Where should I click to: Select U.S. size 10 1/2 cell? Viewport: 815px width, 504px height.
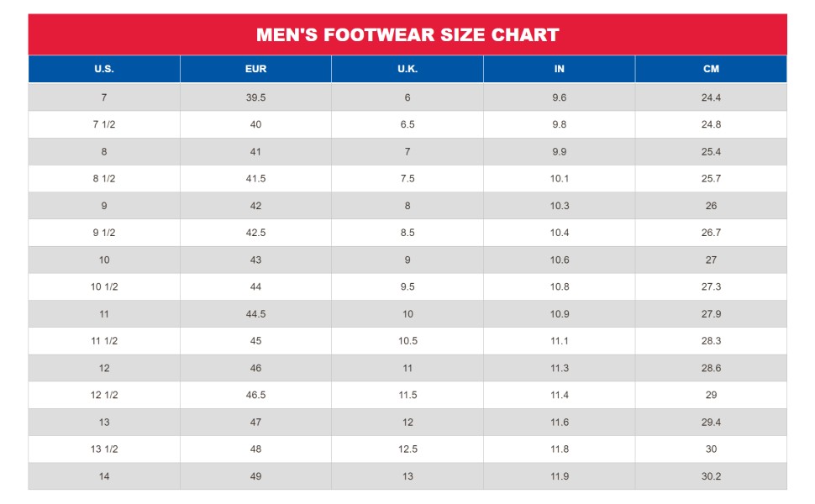pyautogui.click(x=104, y=286)
